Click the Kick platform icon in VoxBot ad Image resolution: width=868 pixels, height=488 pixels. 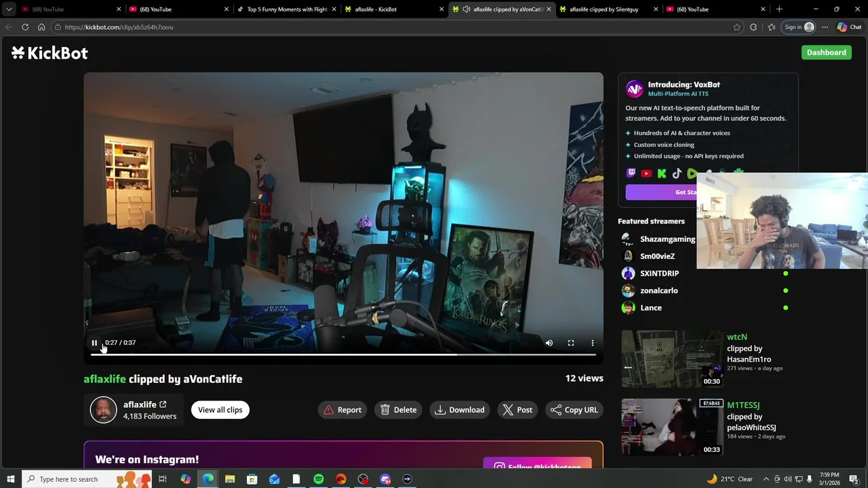click(662, 174)
